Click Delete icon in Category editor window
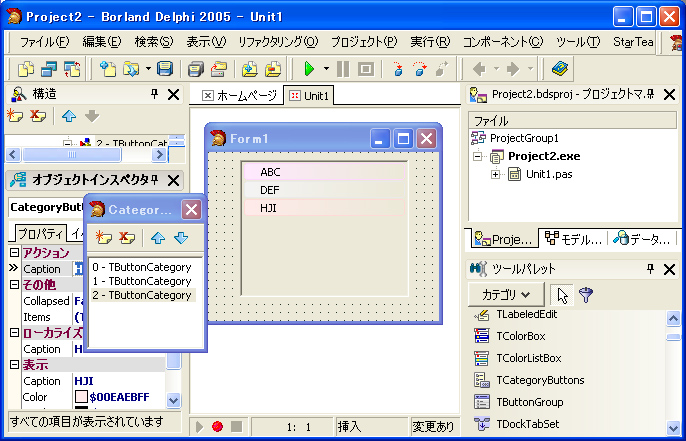Image resolution: width=686 pixels, height=441 pixels. click(127, 238)
